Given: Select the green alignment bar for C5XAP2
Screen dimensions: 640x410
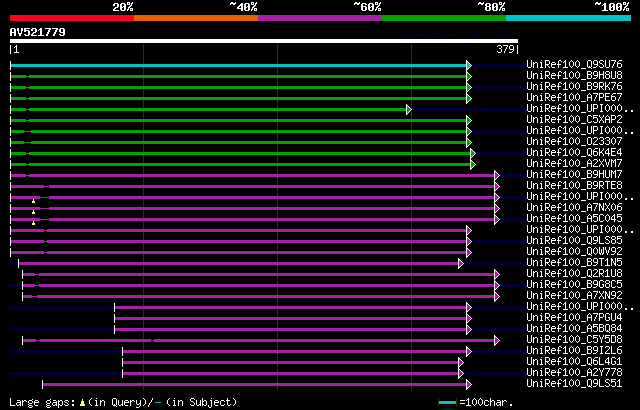Looking at the screenshot, I should [238, 120].
